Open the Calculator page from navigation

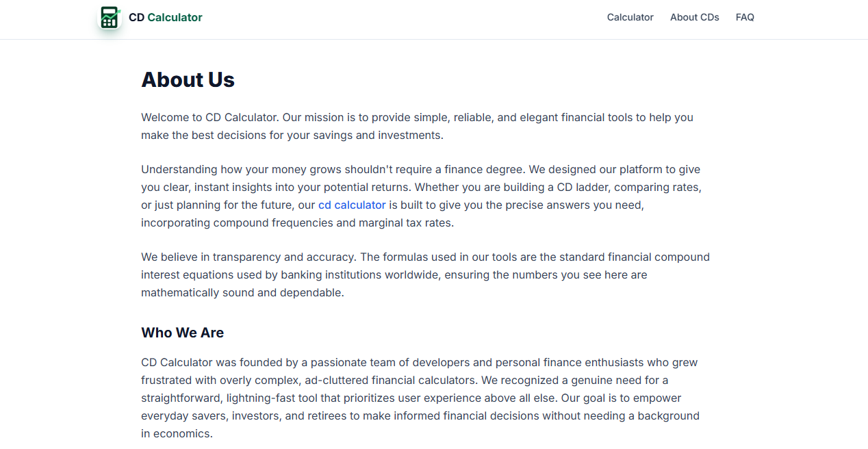click(630, 17)
